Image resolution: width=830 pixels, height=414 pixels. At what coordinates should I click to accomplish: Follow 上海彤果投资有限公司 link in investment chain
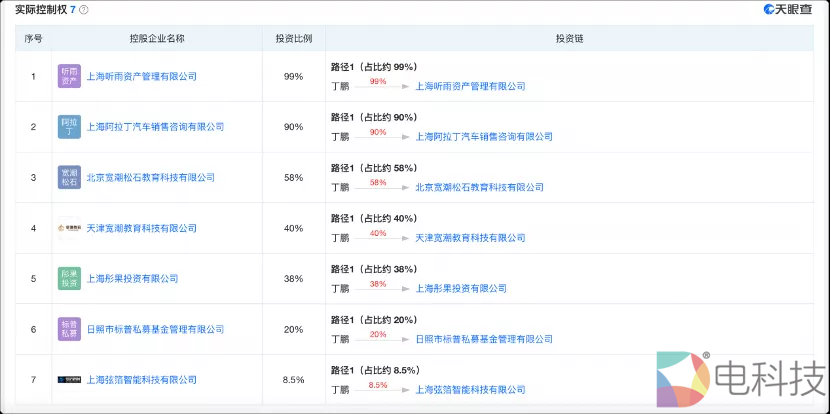[461, 289]
